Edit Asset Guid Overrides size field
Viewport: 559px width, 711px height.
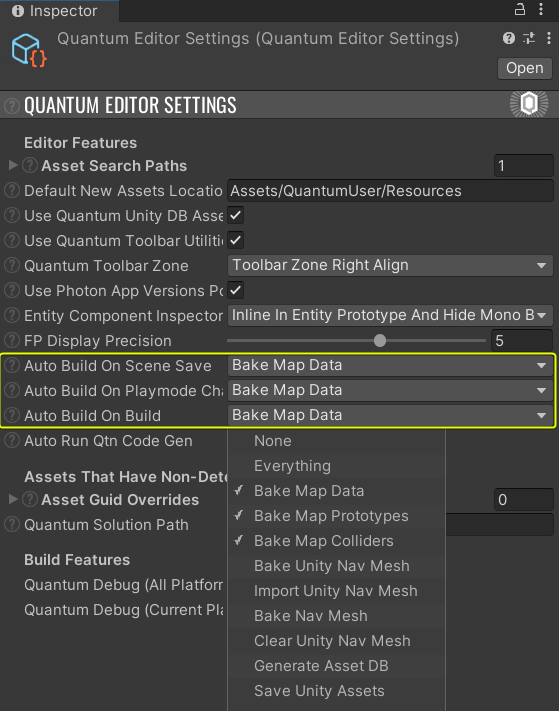click(524, 499)
